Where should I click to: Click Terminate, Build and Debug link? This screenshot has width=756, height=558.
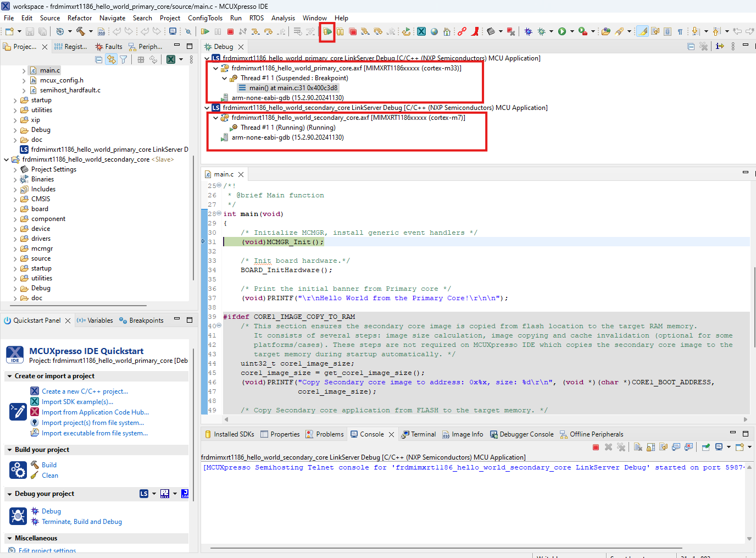click(x=81, y=522)
